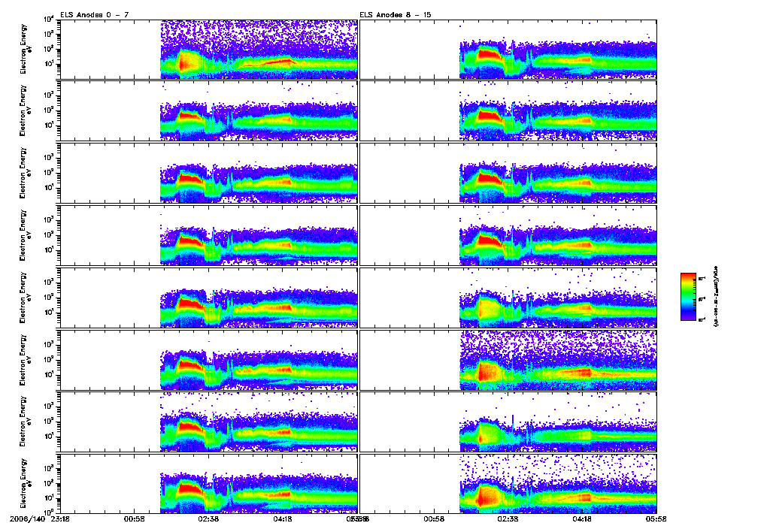Click the final "05:58" label at far right
Image resolution: width=770 pixels, height=532 pixels.
[656, 518]
